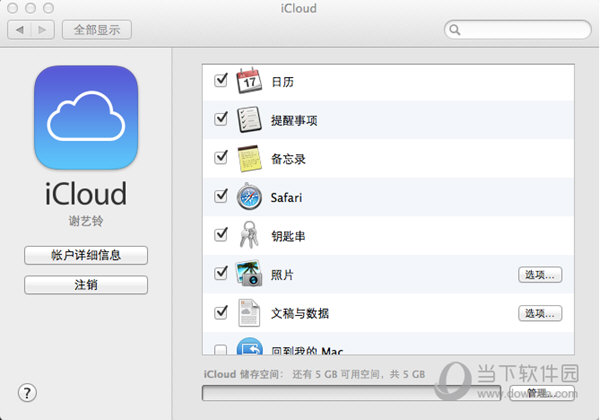Toggle the Safari sync checkbox

[221, 196]
